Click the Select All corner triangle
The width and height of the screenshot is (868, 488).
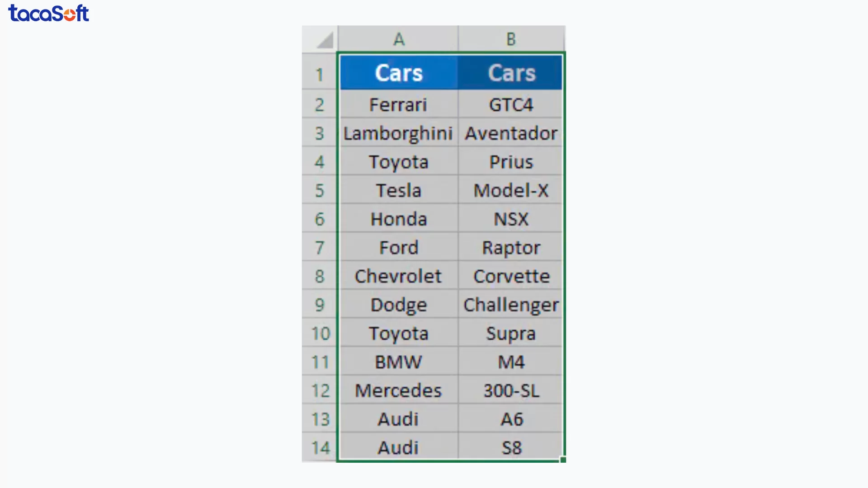325,40
